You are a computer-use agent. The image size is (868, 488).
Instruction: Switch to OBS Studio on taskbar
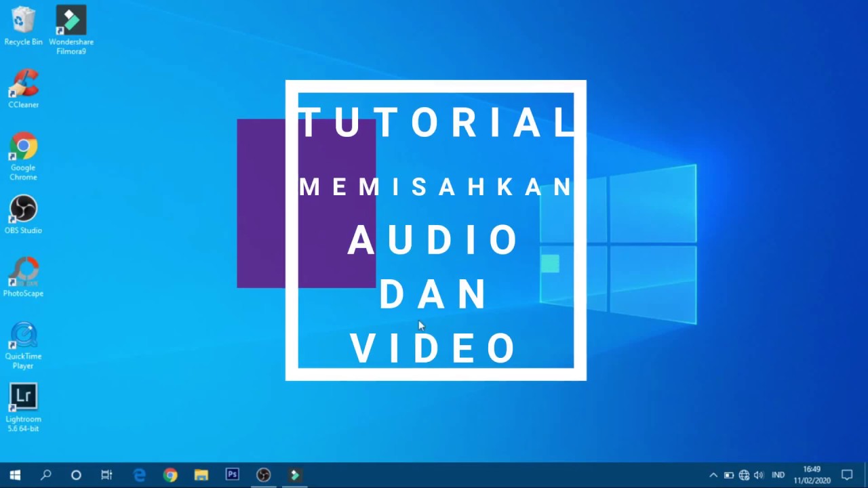(264, 475)
